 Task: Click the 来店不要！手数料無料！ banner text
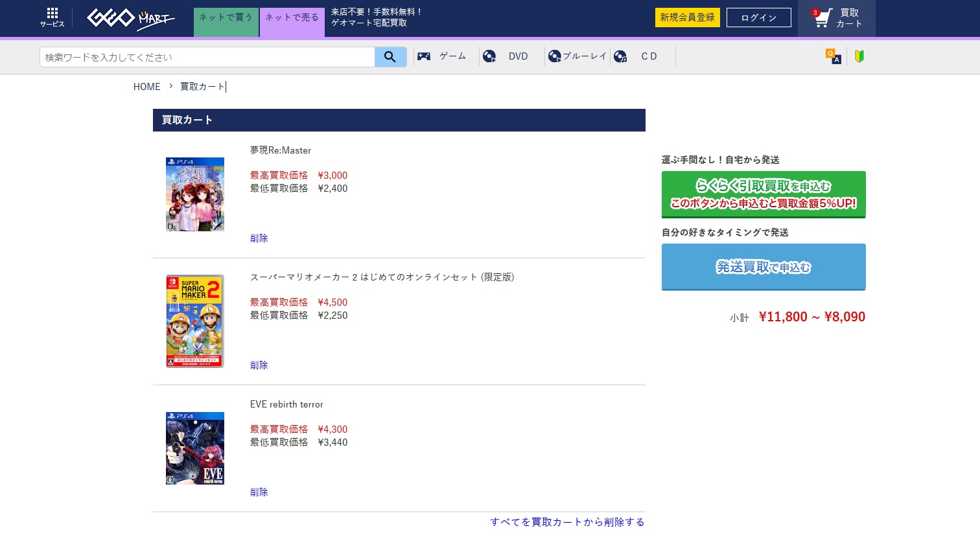[377, 12]
